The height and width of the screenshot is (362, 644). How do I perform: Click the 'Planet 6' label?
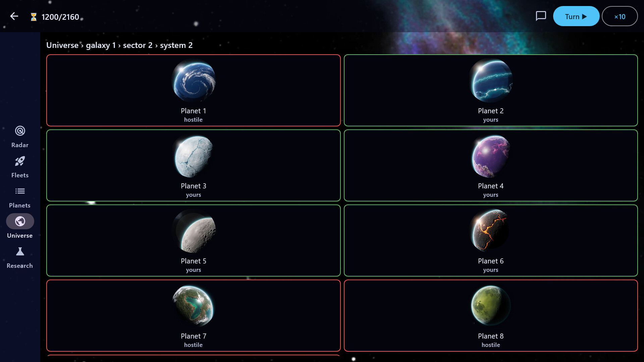tap(491, 261)
